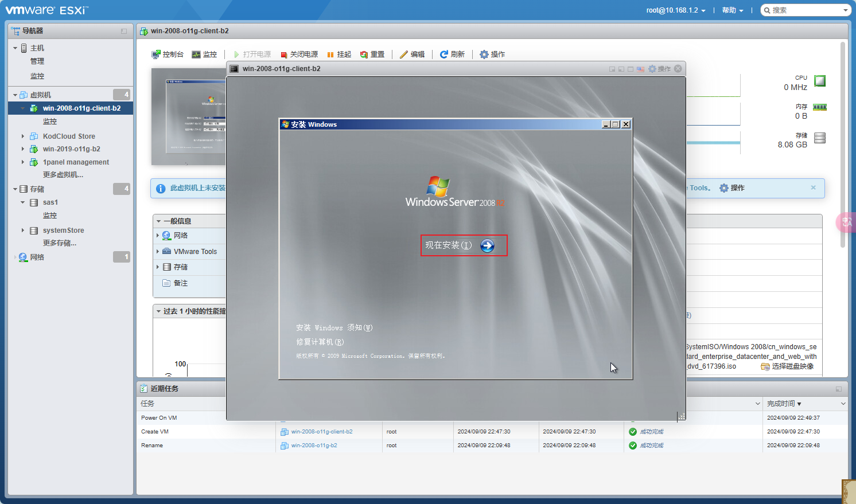Open the 控制台 console toolbar button
Viewport: 856px width, 504px height.
[168, 54]
